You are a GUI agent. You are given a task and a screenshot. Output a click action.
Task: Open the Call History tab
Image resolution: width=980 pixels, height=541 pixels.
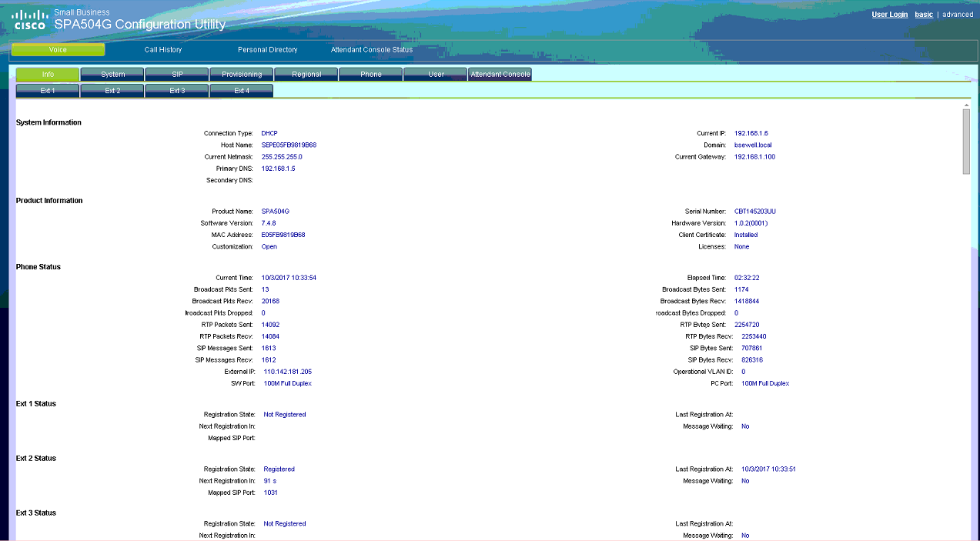[x=163, y=50]
